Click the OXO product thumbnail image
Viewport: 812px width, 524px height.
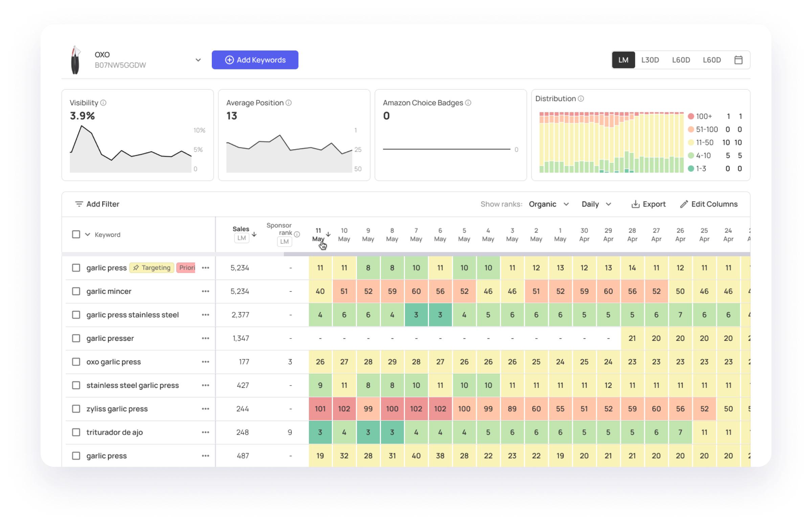click(x=75, y=60)
